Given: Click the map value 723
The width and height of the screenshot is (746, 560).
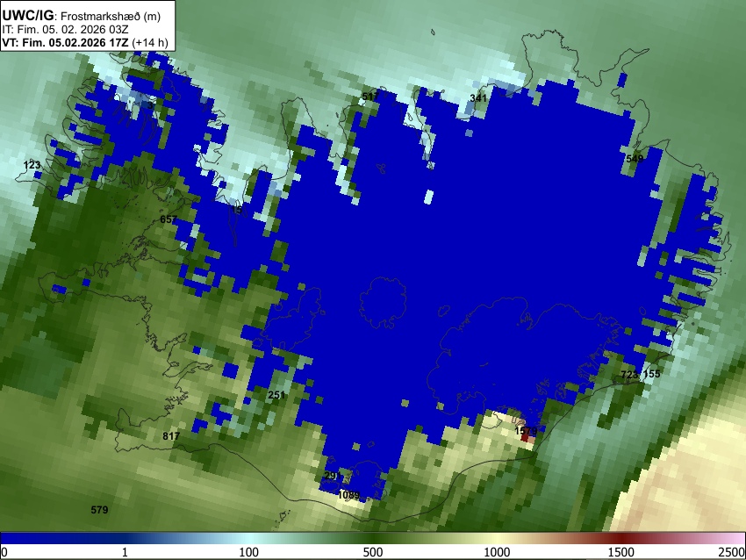Looking at the screenshot, I should coord(629,375).
